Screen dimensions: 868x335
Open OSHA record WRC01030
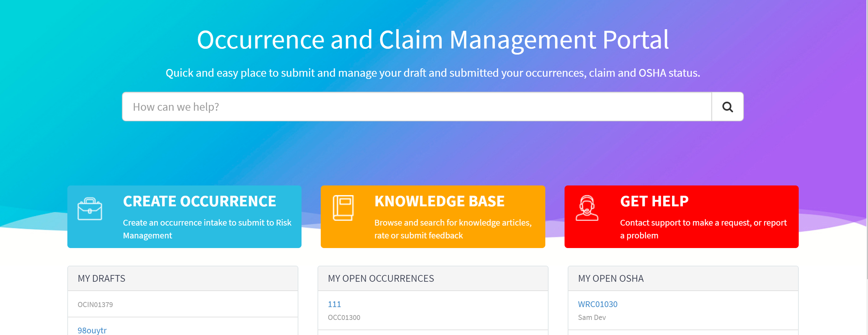coord(597,304)
